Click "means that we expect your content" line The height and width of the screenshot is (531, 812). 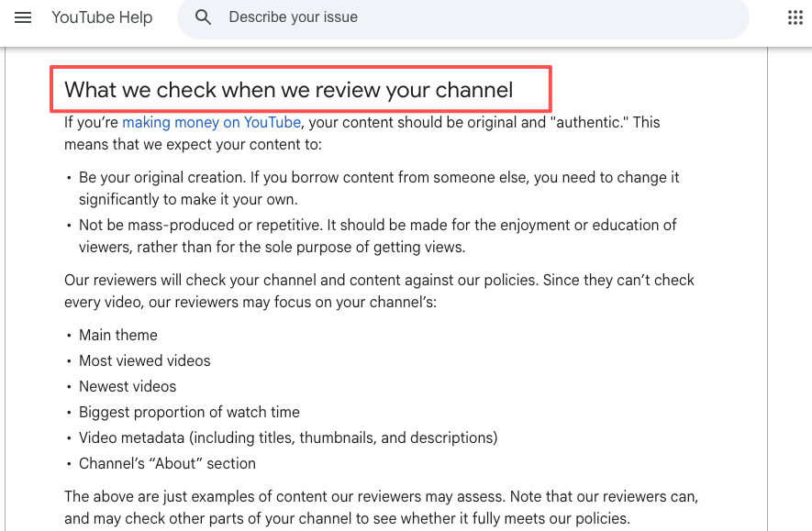click(x=193, y=144)
